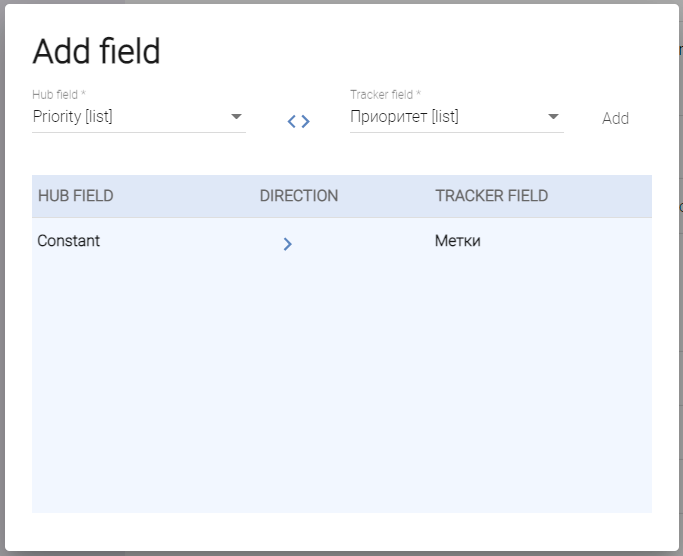Click the HUB FIELD column header

tap(75, 196)
